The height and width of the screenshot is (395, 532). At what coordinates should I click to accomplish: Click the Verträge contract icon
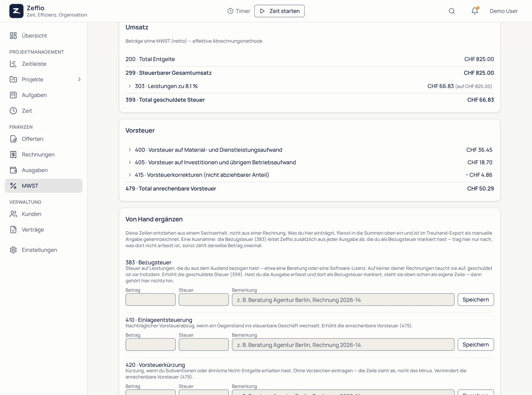tap(13, 230)
